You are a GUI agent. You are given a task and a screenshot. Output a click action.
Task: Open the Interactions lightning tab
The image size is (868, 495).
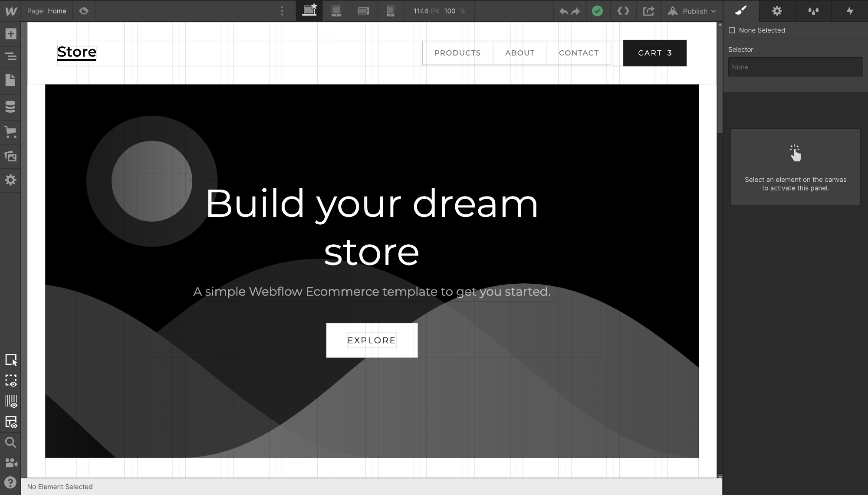(850, 11)
